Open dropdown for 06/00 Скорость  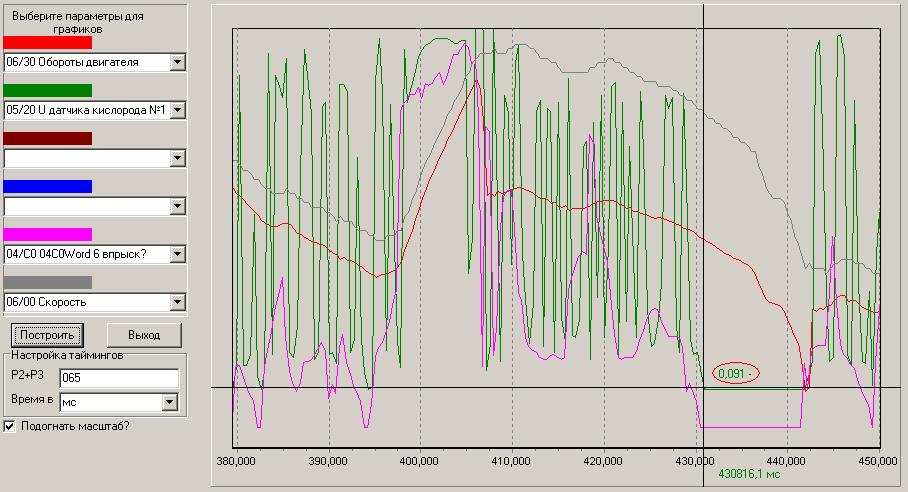[x=177, y=302]
